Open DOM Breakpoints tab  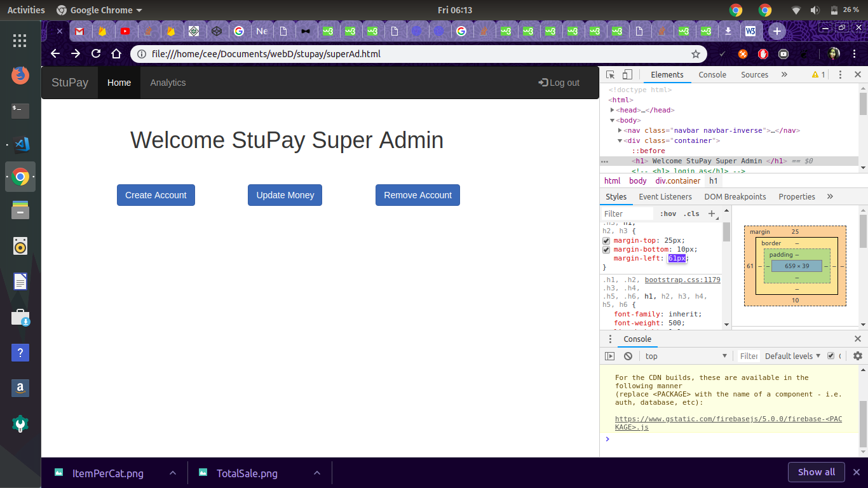735,196
